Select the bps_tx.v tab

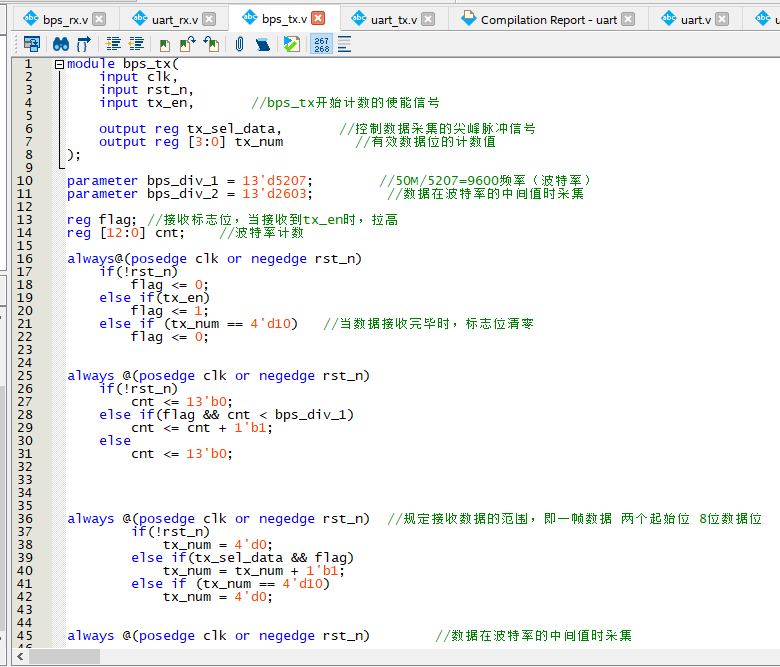pyautogui.click(x=284, y=19)
